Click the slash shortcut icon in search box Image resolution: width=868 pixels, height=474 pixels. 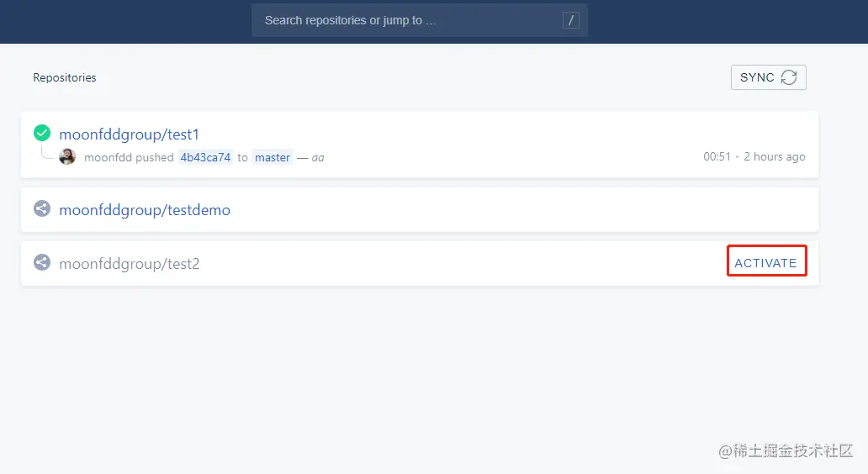571,20
